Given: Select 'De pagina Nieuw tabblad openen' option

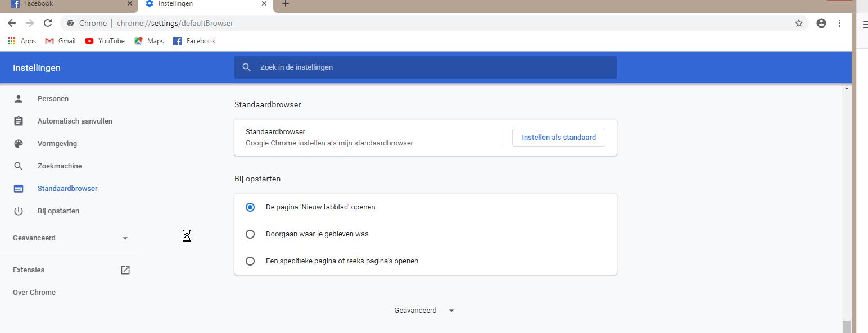Looking at the screenshot, I should coord(250,207).
